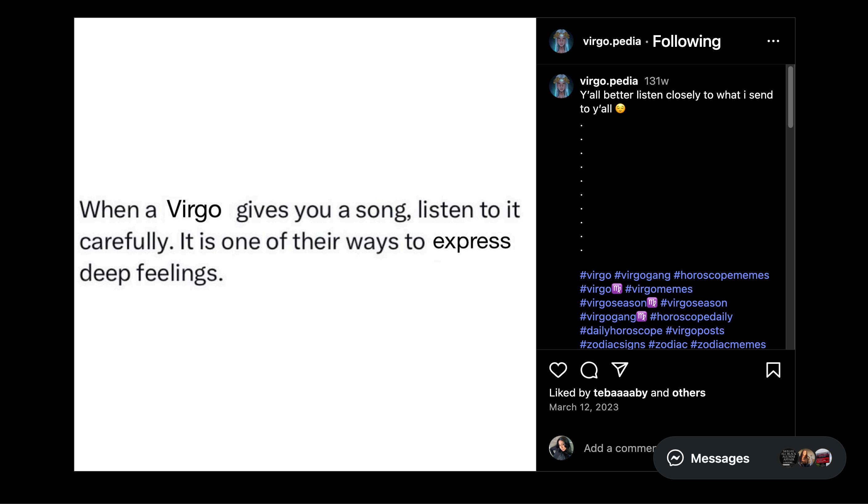Share post with paper plane icon
868x504 pixels.
[x=620, y=370]
